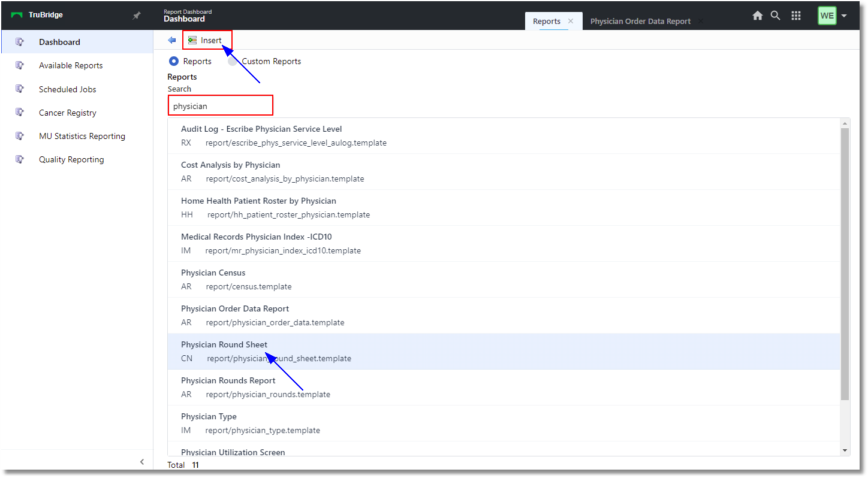Viewport: 868px width, 478px height.
Task: Close the Reports tab
Action: 571,21
